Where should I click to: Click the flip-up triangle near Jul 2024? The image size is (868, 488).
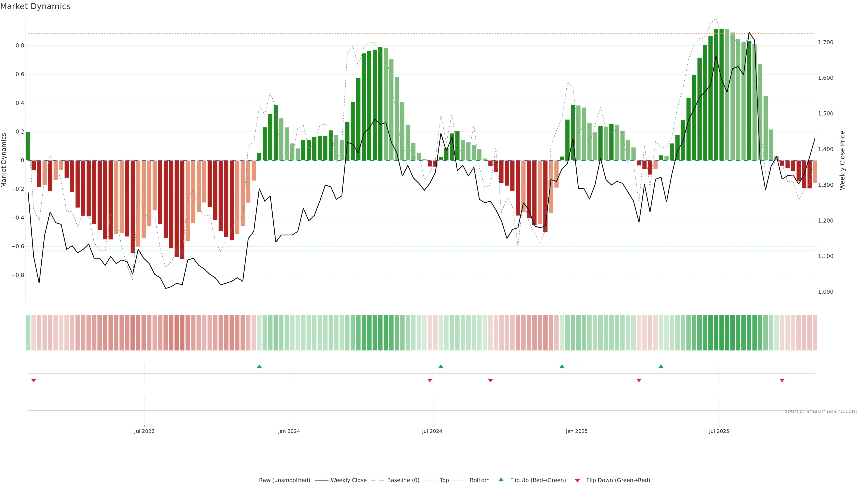coord(441,366)
